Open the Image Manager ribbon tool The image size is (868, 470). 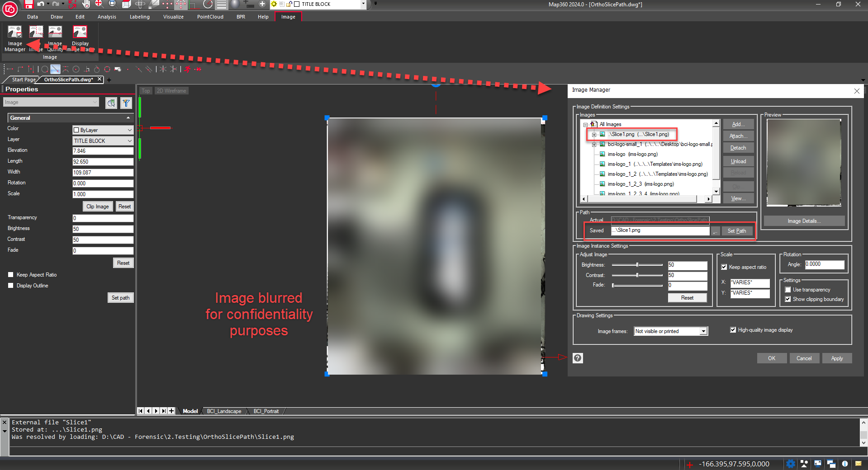[x=15, y=38]
